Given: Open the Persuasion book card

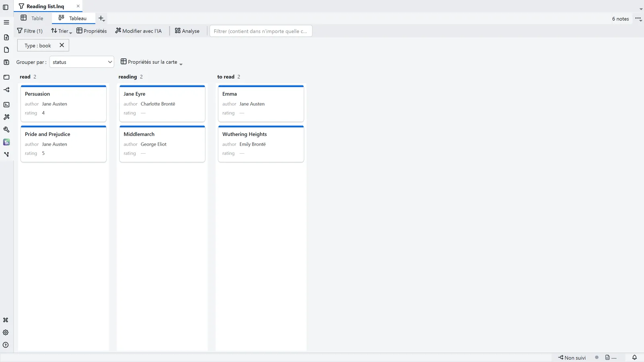Looking at the screenshot, I should 64,103.
